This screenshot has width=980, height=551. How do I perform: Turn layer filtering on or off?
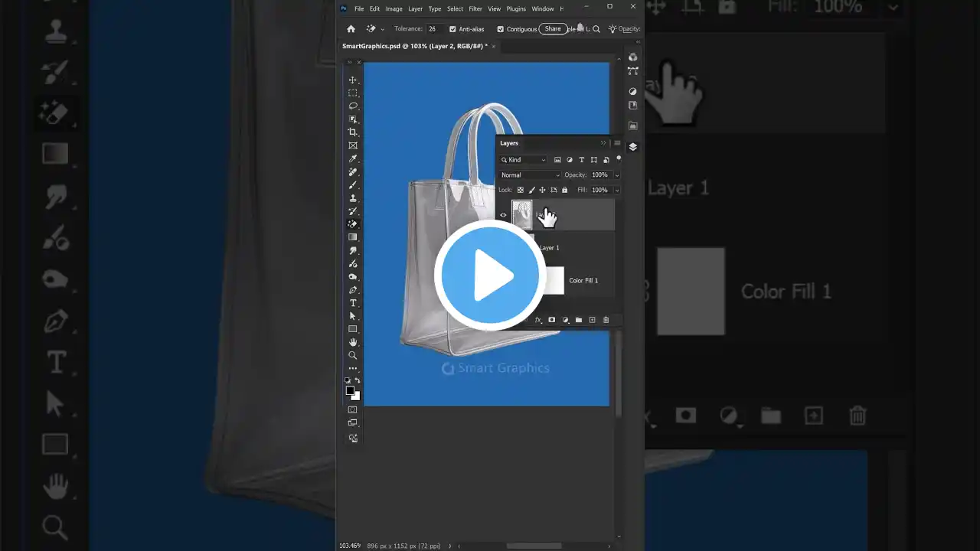pyautogui.click(x=619, y=159)
